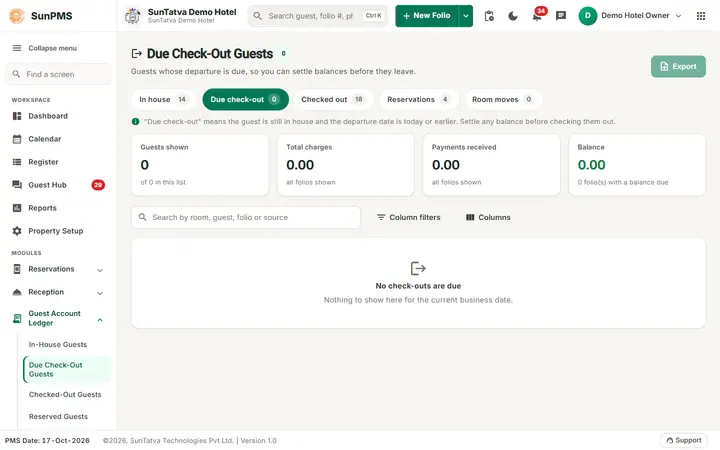The width and height of the screenshot is (720, 450).
Task: Open the Room moves tab
Action: click(503, 99)
